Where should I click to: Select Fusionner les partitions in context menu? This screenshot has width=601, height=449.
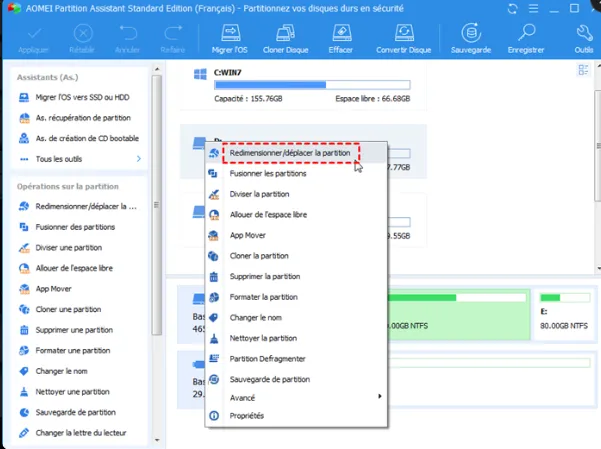296,173
